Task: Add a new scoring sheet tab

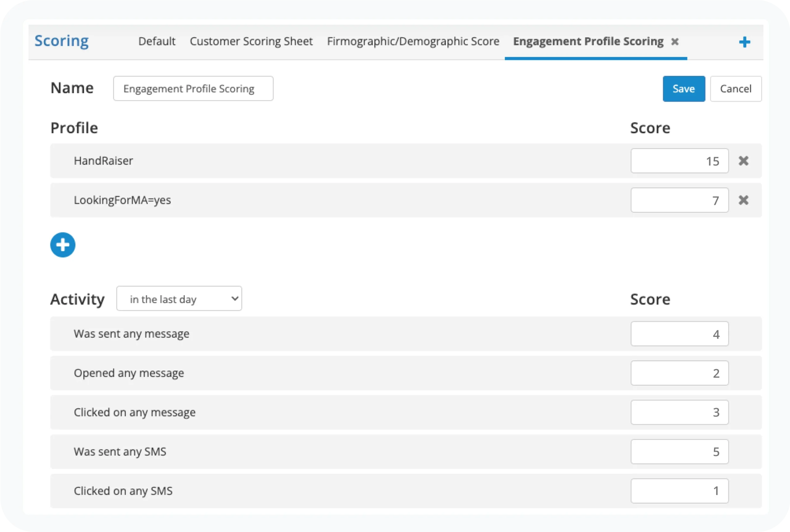Action: click(x=745, y=42)
